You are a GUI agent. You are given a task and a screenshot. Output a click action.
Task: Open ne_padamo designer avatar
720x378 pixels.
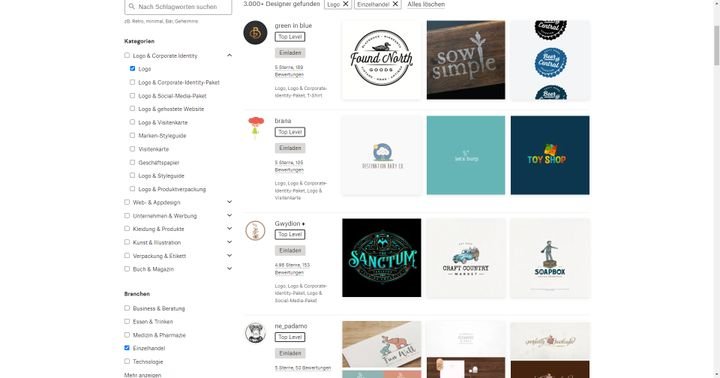click(255, 333)
